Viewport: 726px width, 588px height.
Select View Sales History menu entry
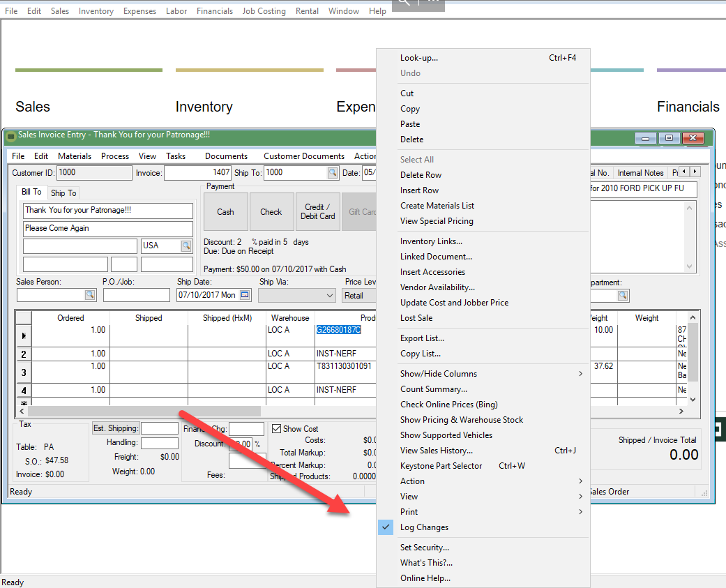437,451
